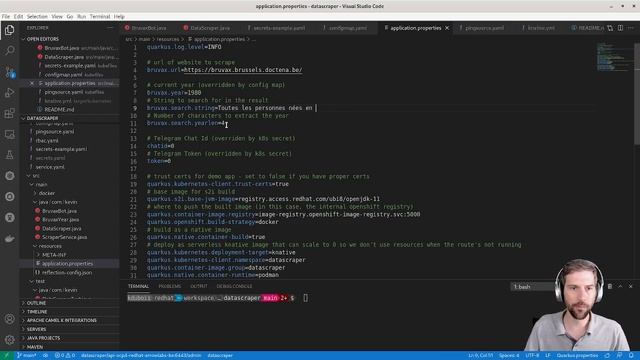Click the errors and warnings counter
Viewport: 640px width, 360px height.
point(65,356)
